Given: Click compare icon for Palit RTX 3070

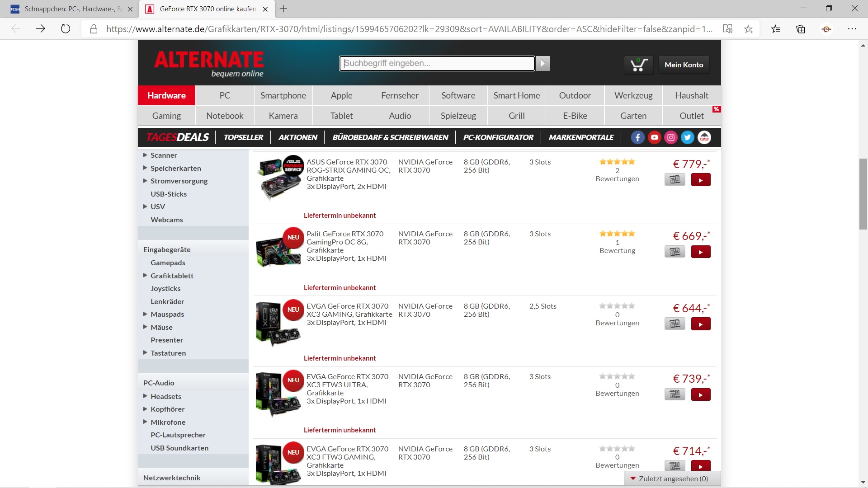Looking at the screenshot, I should 675,252.
